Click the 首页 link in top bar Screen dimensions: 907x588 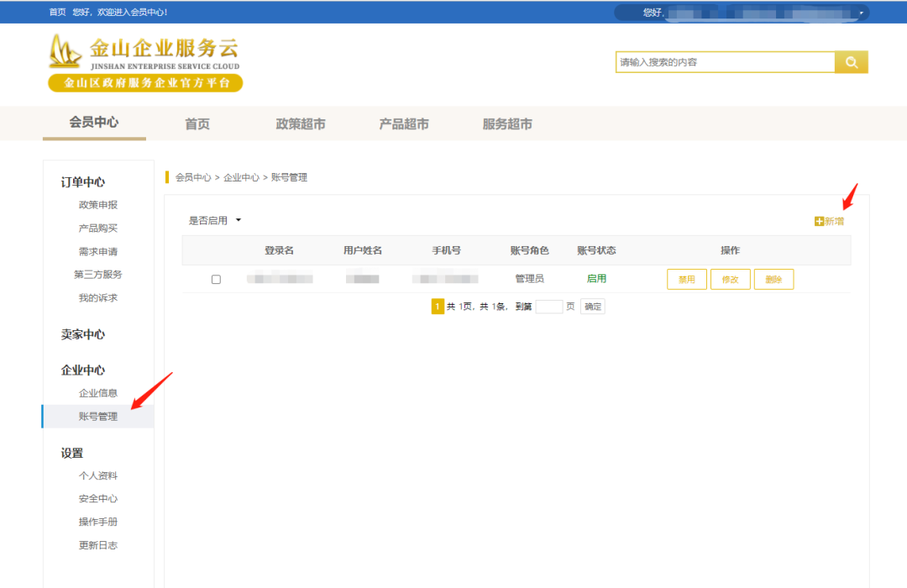coord(57,12)
